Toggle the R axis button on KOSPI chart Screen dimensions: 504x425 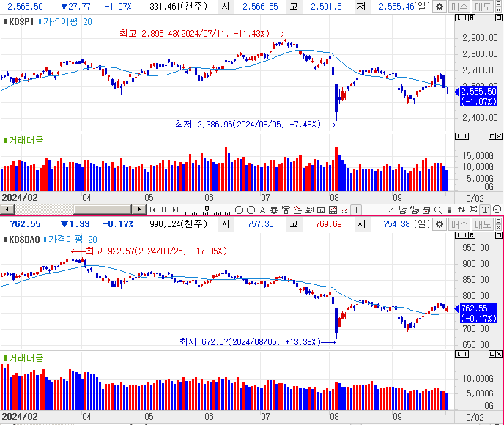[x=472, y=18]
